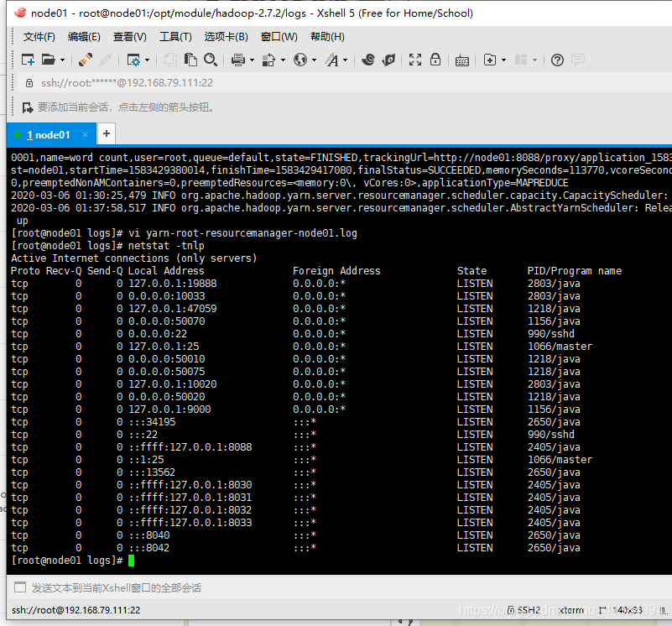Click the Help question mark icon
This screenshot has height=626, width=672.
pyautogui.click(x=557, y=60)
